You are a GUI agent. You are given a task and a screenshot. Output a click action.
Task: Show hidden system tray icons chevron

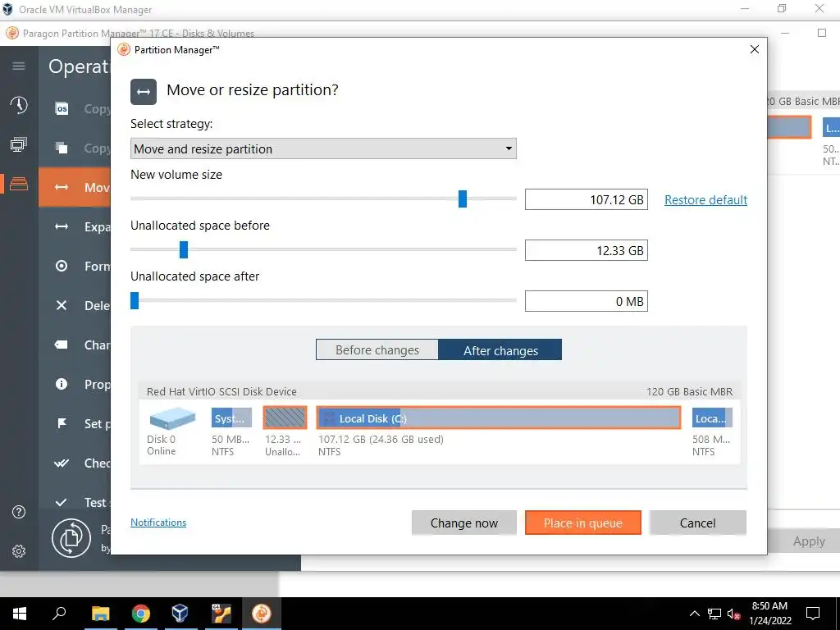[694, 614]
